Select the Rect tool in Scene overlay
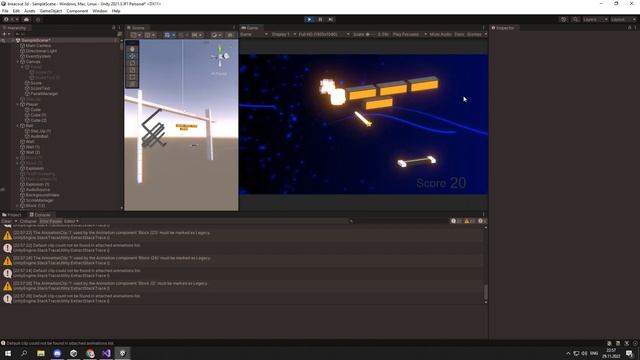This screenshot has width=640, height=360. click(132, 77)
